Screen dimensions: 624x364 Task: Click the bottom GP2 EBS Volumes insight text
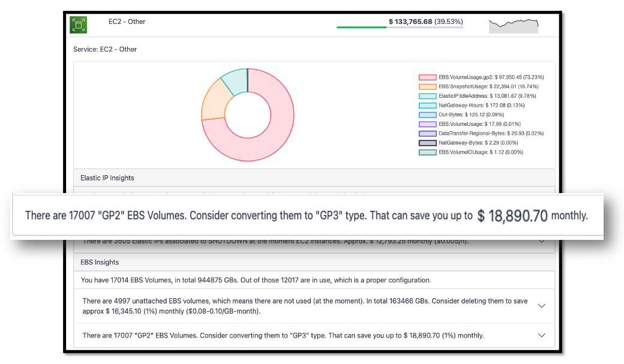click(x=283, y=335)
